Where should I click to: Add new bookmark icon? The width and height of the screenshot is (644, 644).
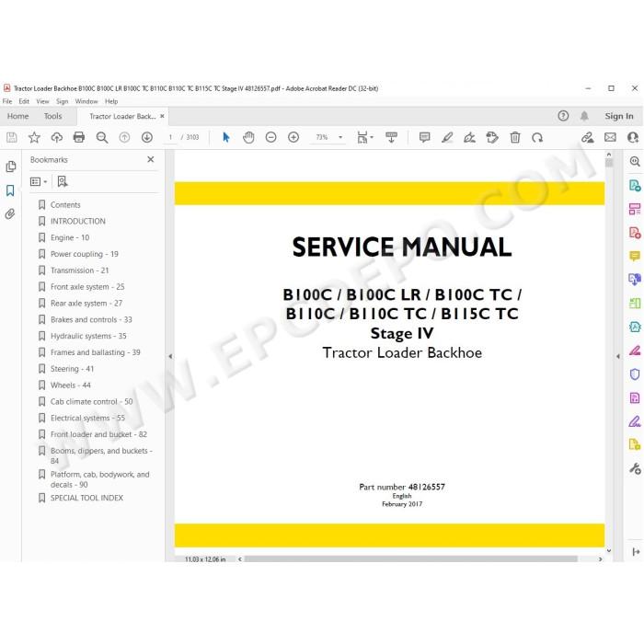point(63,181)
